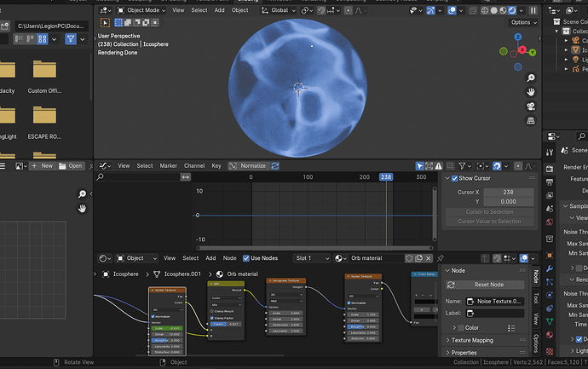Switch to the Tool sidebar tab
Screen dimensions: 588x369
point(536,297)
